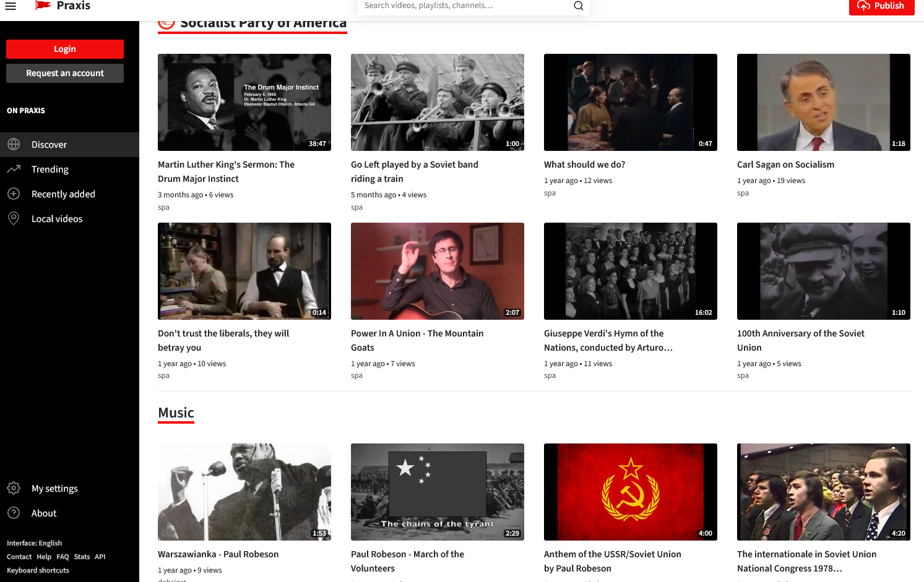Image resolution: width=924 pixels, height=582 pixels.
Task: Click the My settings gear icon
Action: [14, 488]
